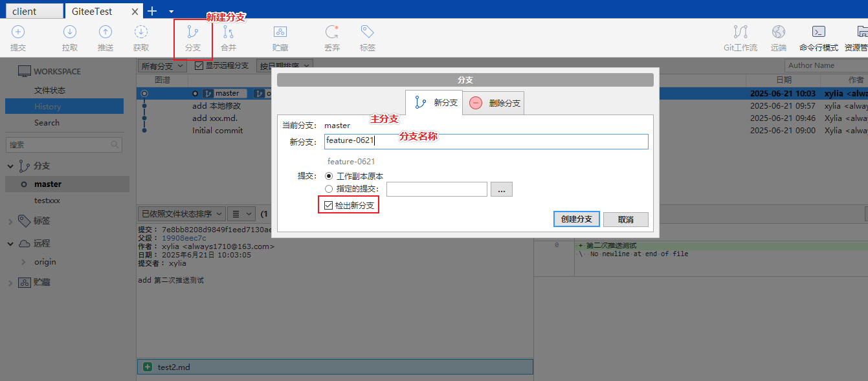
Task: Click the 新分支 name input field
Action: coord(485,141)
